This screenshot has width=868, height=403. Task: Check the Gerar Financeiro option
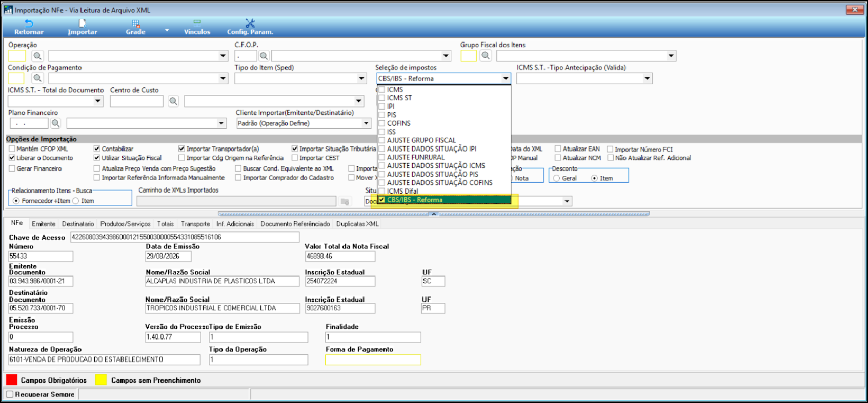(x=12, y=168)
